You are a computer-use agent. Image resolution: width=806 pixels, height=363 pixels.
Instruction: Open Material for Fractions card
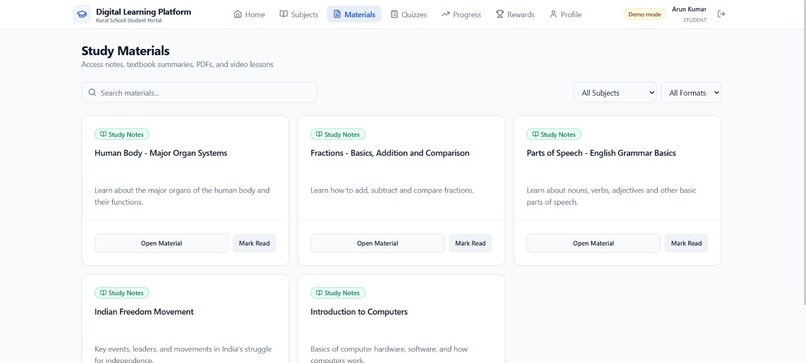tap(377, 243)
